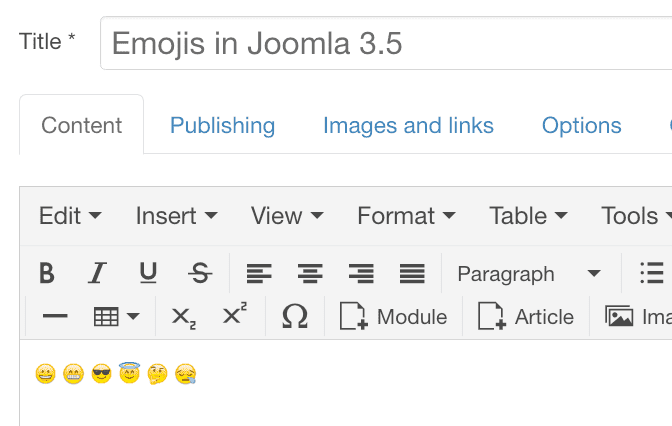Click the sleepy face emoji in editor
This screenshot has height=426, width=672.
pyautogui.click(x=186, y=374)
